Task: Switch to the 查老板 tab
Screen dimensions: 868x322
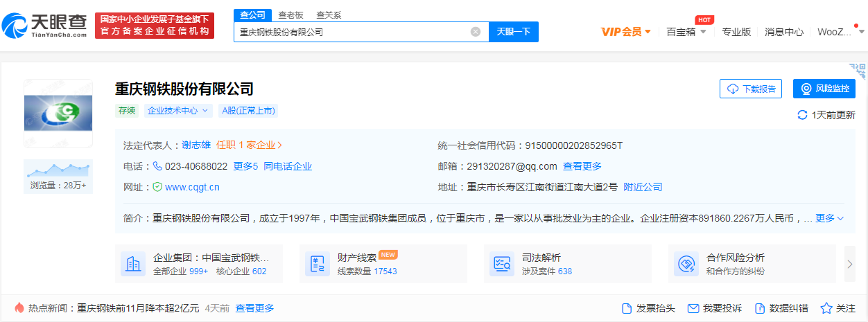Action: [290, 15]
